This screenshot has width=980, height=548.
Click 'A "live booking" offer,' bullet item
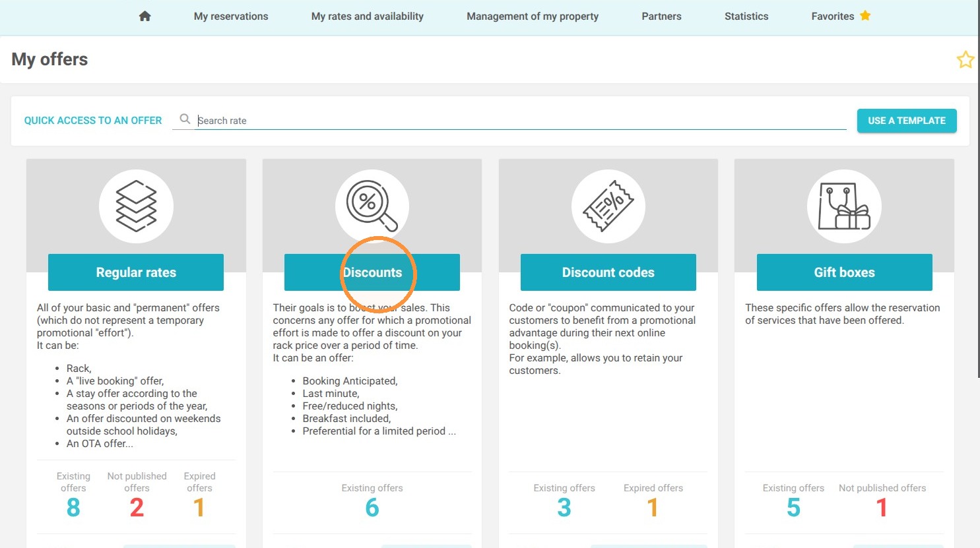click(115, 381)
